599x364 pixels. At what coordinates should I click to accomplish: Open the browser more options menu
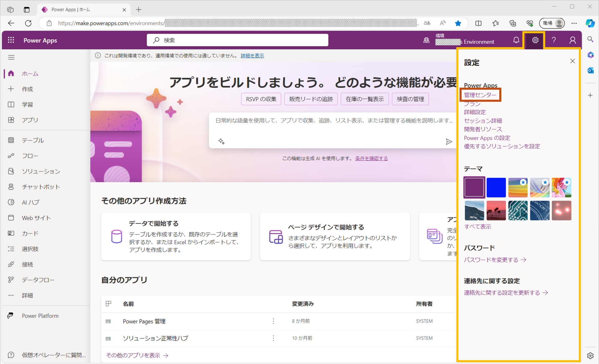(574, 23)
